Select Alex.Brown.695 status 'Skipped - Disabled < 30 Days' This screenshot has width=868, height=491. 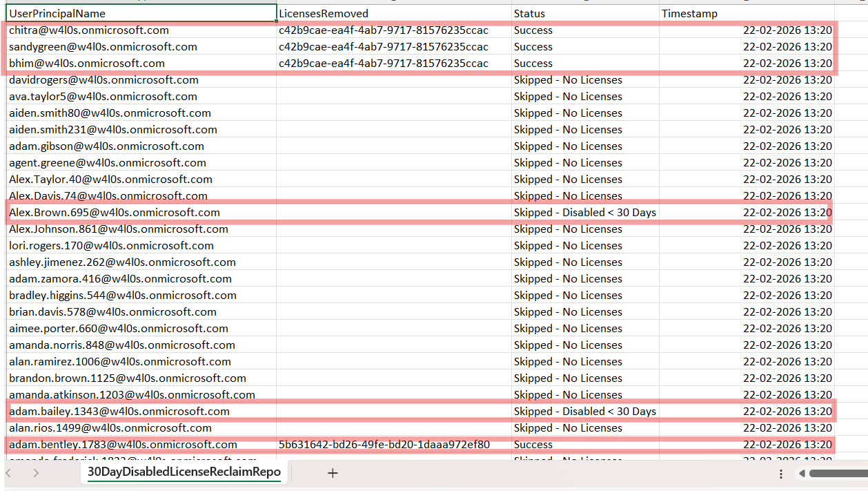click(x=584, y=213)
